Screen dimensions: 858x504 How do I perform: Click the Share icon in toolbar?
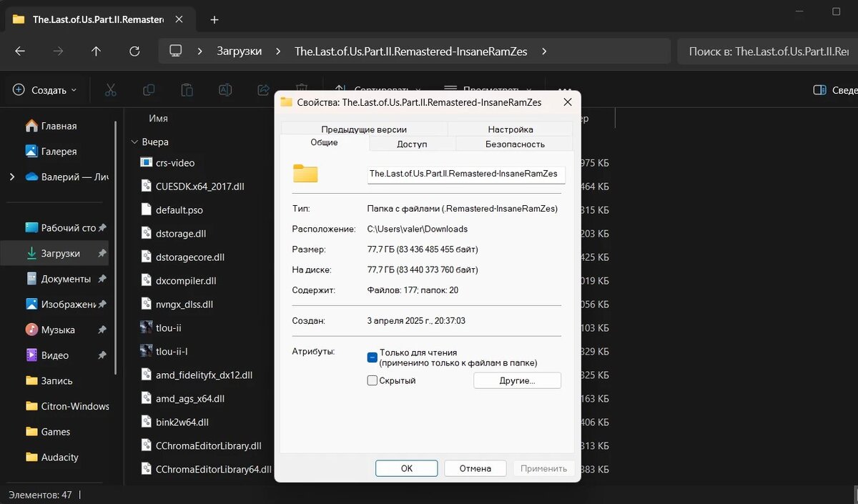click(x=263, y=90)
